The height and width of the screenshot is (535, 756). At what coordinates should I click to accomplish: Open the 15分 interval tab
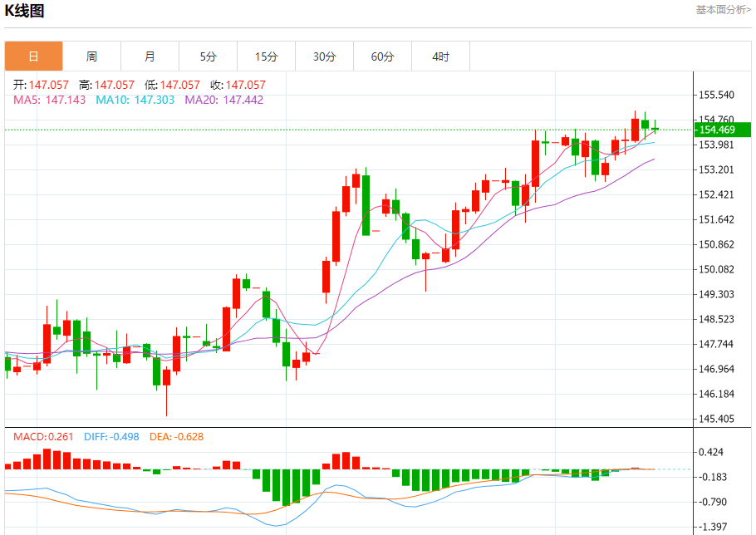tap(266, 56)
